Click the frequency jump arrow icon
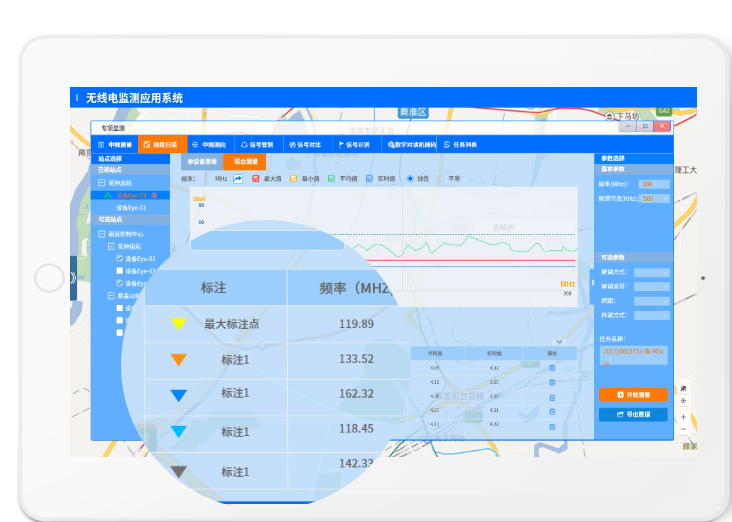 tap(238, 179)
